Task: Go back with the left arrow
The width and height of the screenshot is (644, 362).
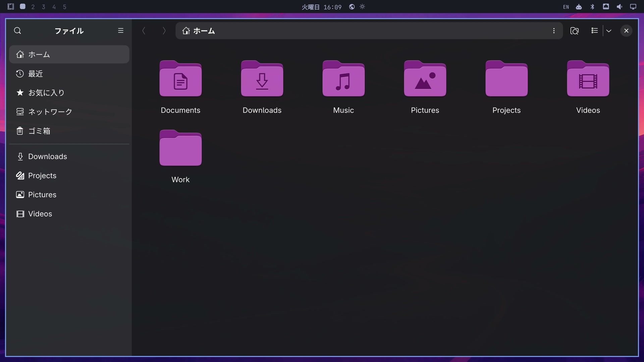Action: coord(144,31)
